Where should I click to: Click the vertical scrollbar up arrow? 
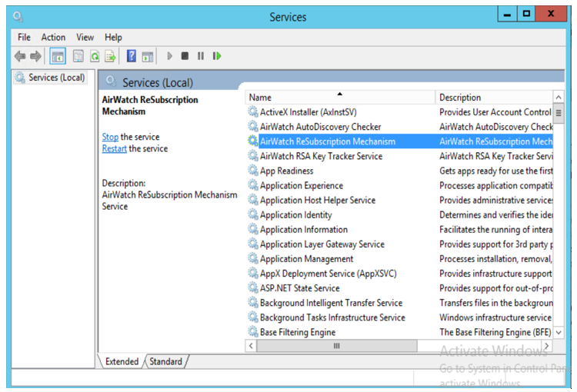click(559, 98)
